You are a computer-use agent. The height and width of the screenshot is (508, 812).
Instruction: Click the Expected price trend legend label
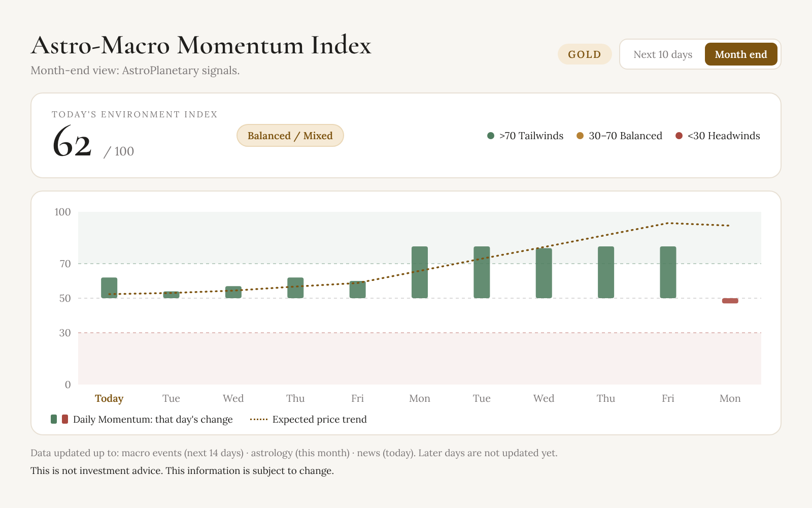tap(320, 419)
